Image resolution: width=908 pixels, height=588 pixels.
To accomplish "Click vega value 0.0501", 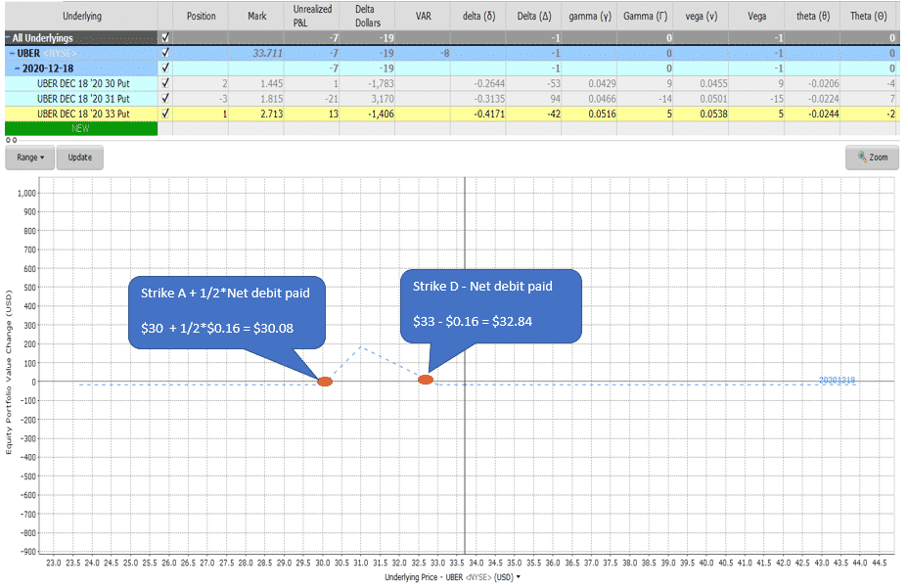I will pos(713,99).
